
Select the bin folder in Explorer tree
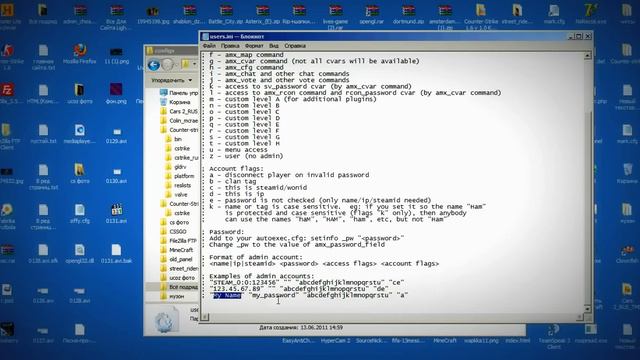174,139
